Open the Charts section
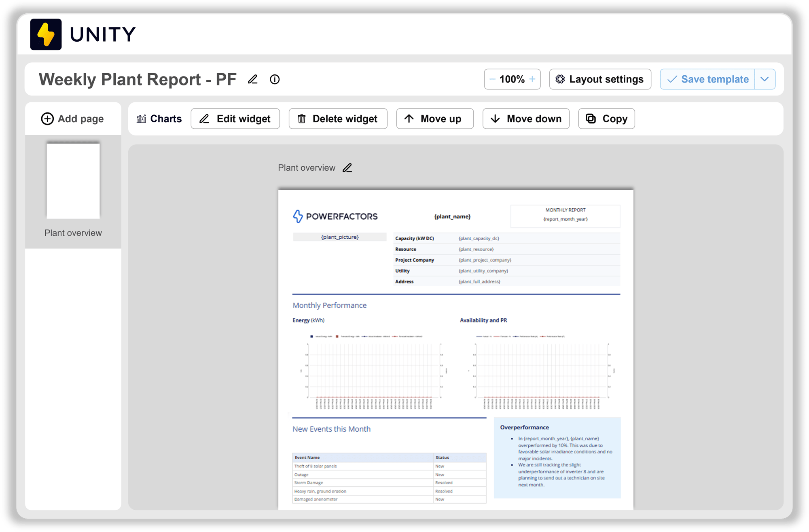The image size is (809, 532). point(159,119)
